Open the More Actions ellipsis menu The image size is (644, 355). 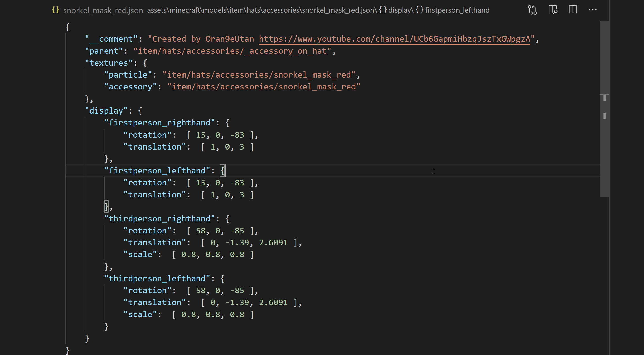click(593, 10)
